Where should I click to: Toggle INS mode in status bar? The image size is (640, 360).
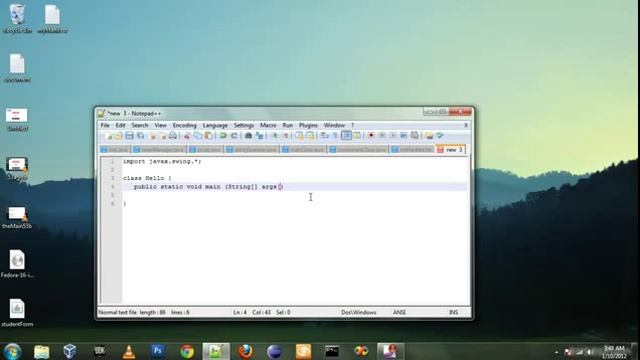pos(453,312)
